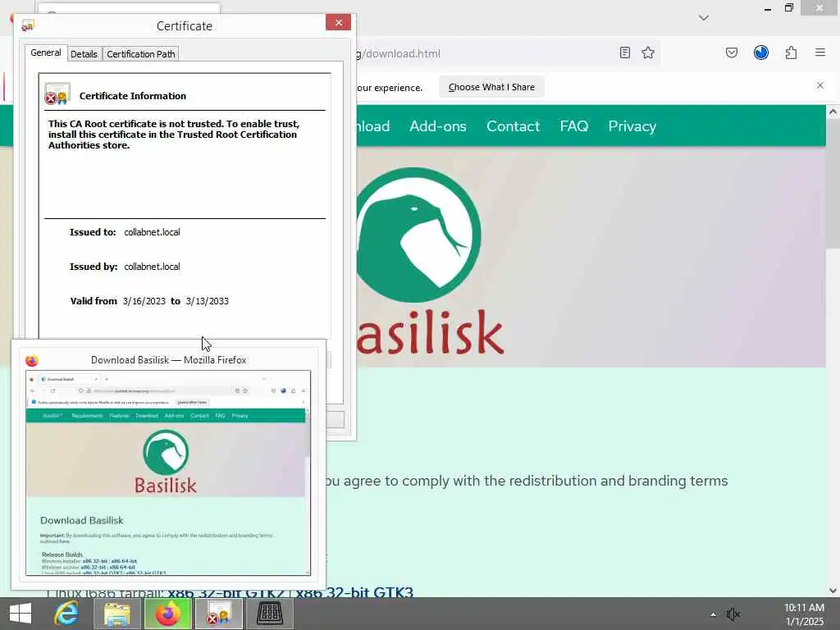Screen dimensions: 840x630
Task: Open the Extensions puzzle icon
Action: click(792, 52)
